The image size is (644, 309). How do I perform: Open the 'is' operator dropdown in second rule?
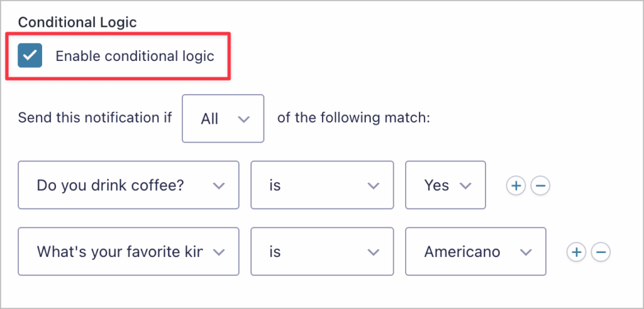pyautogui.click(x=322, y=252)
